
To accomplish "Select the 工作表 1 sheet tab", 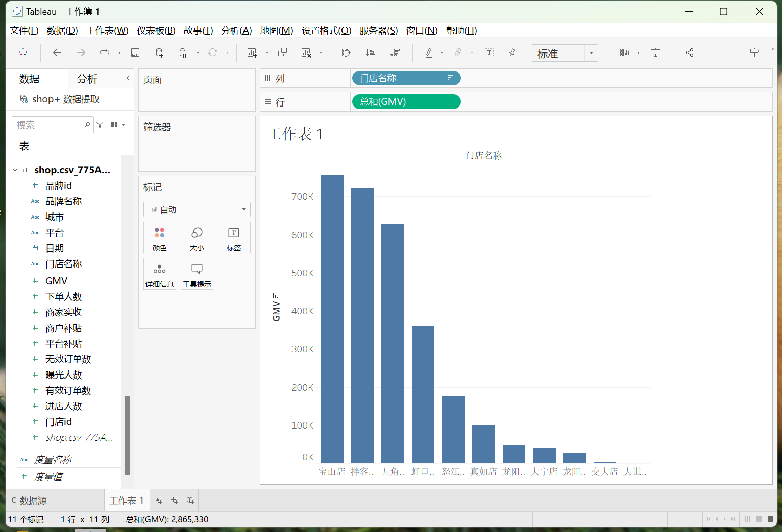I will pos(127,500).
